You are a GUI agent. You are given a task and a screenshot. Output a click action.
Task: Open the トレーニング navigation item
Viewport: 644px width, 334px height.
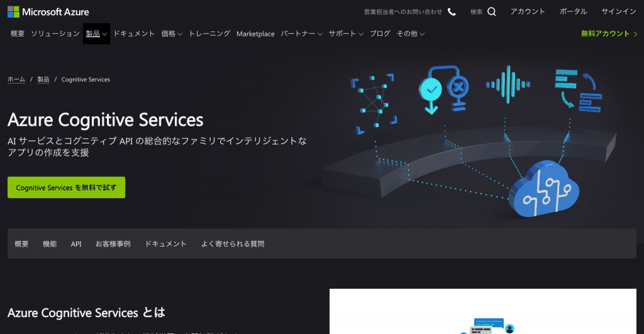(x=209, y=34)
